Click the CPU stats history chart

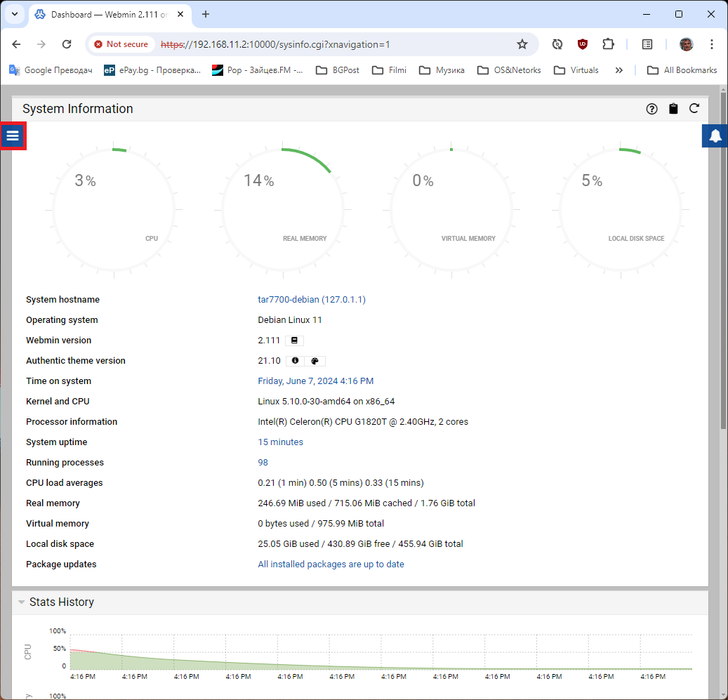(x=380, y=652)
